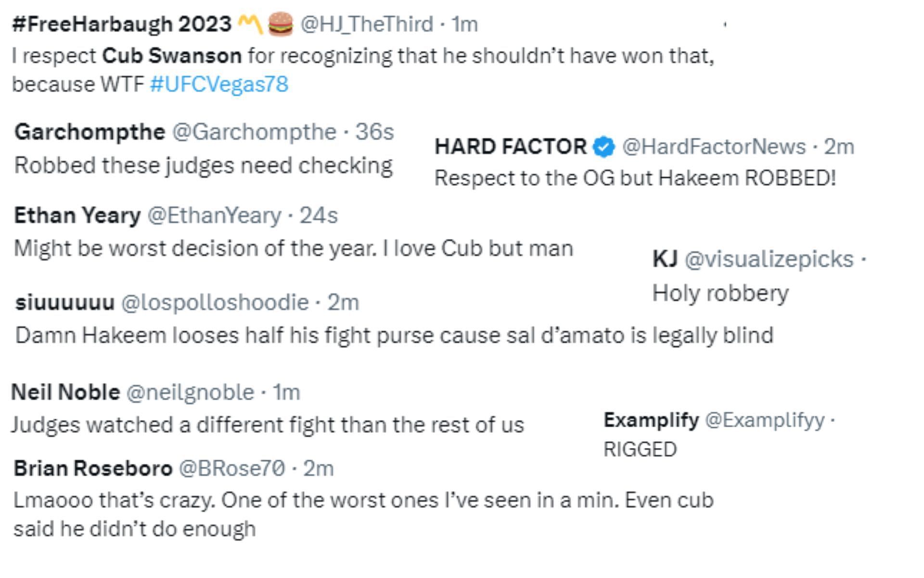The width and height of the screenshot is (924, 578).
Task: Click the @Examplifyy handle
Action: point(765,420)
